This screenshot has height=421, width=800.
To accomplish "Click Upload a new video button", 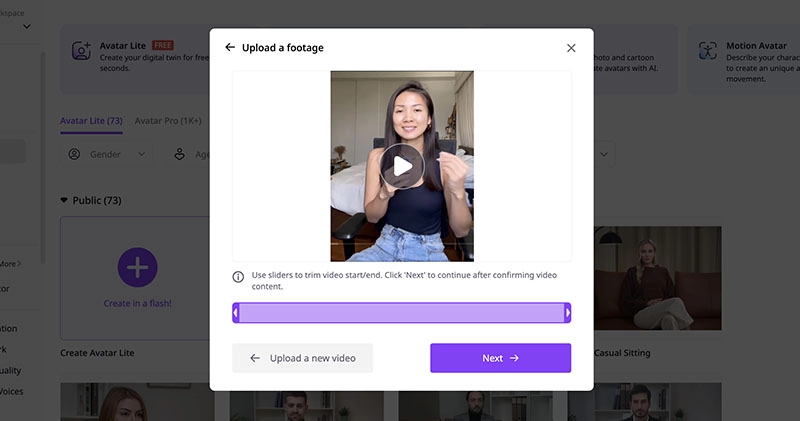I will [303, 358].
